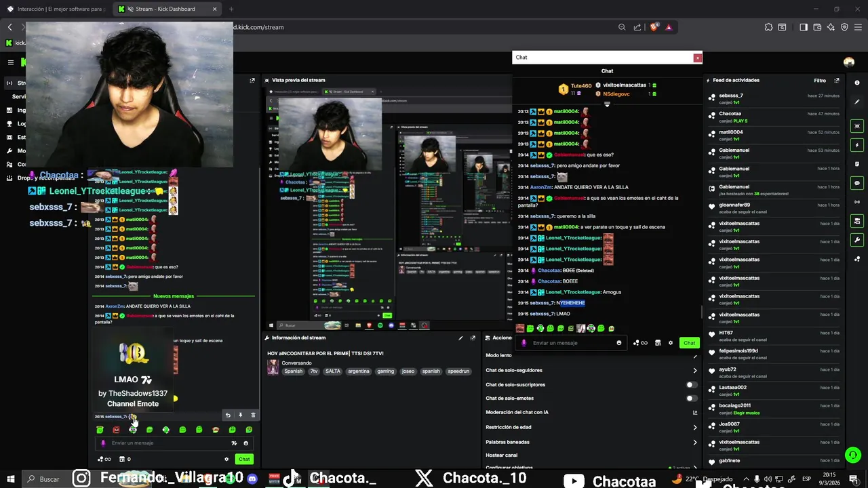
Task: Open emoji picker in popup chat input
Action: (619, 343)
